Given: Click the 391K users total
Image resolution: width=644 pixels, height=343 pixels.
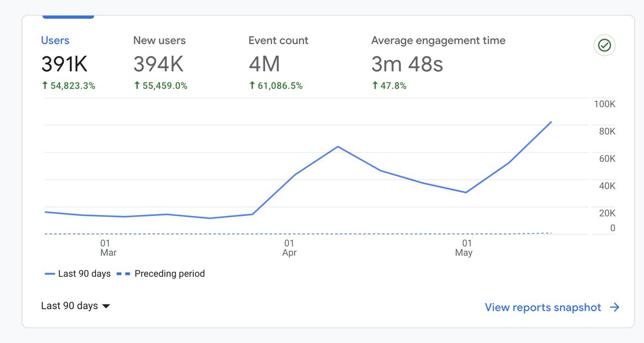Looking at the screenshot, I should pyautogui.click(x=64, y=64).
